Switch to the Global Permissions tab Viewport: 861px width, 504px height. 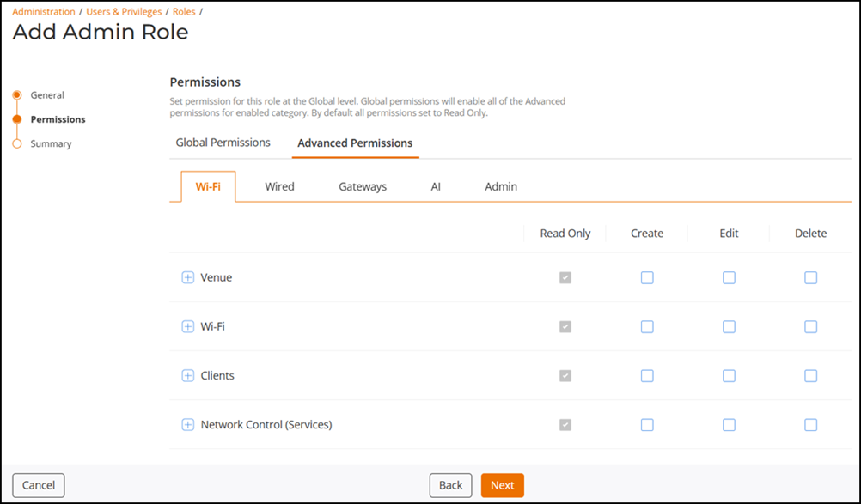tap(223, 143)
